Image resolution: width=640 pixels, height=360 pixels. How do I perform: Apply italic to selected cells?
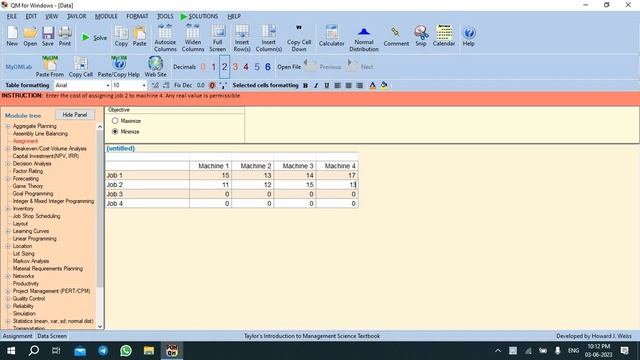316,85
